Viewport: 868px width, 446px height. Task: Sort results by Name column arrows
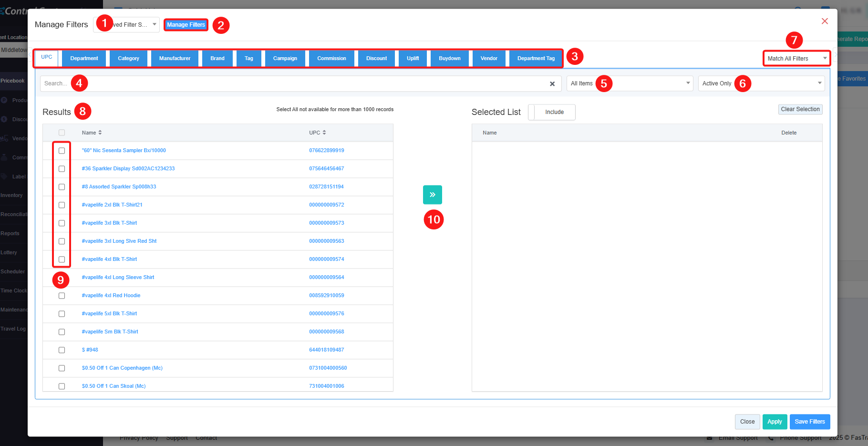coord(100,133)
